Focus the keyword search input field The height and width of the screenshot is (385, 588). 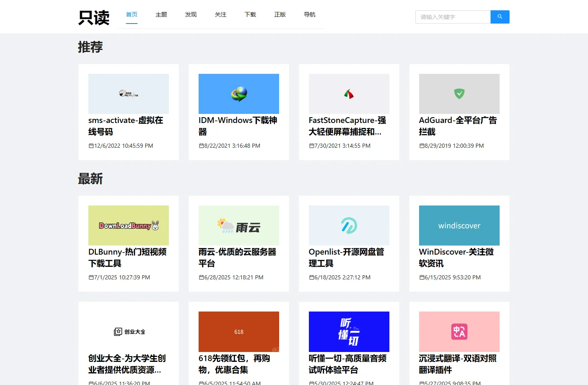pyautogui.click(x=453, y=17)
